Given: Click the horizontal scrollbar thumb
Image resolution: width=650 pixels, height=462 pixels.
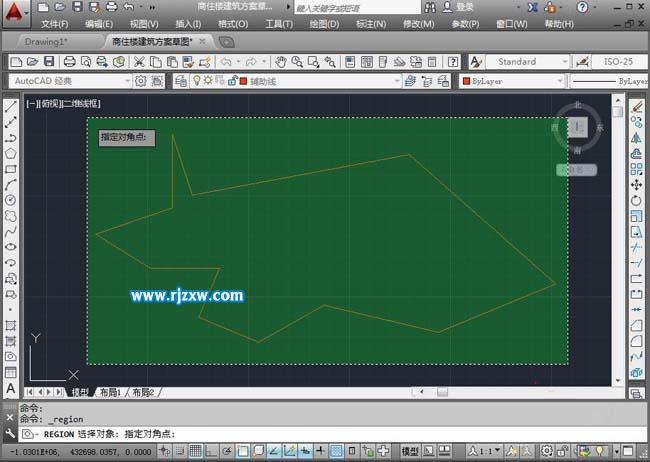Looking at the screenshot, I should (442, 392).
